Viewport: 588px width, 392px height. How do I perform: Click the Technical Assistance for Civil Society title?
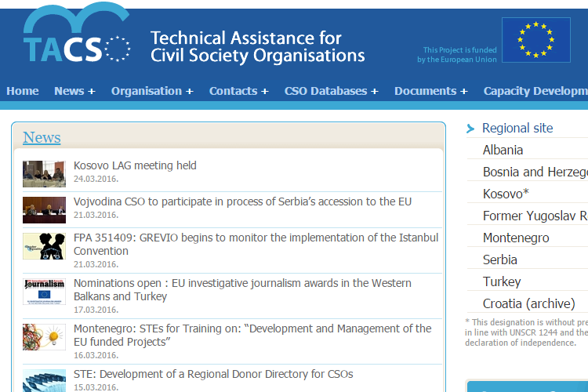pyautogui.click(x=258, y=47)
